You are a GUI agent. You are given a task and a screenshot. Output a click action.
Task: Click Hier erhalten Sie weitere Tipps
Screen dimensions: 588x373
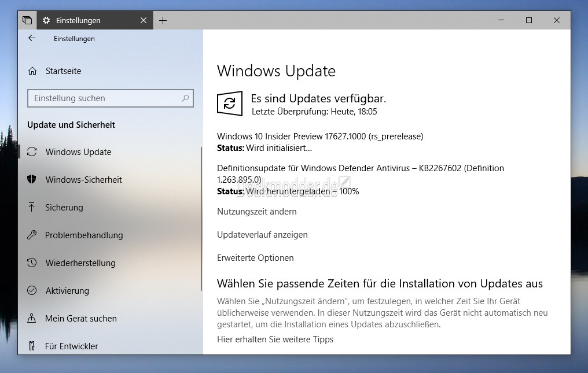point(275,339)
